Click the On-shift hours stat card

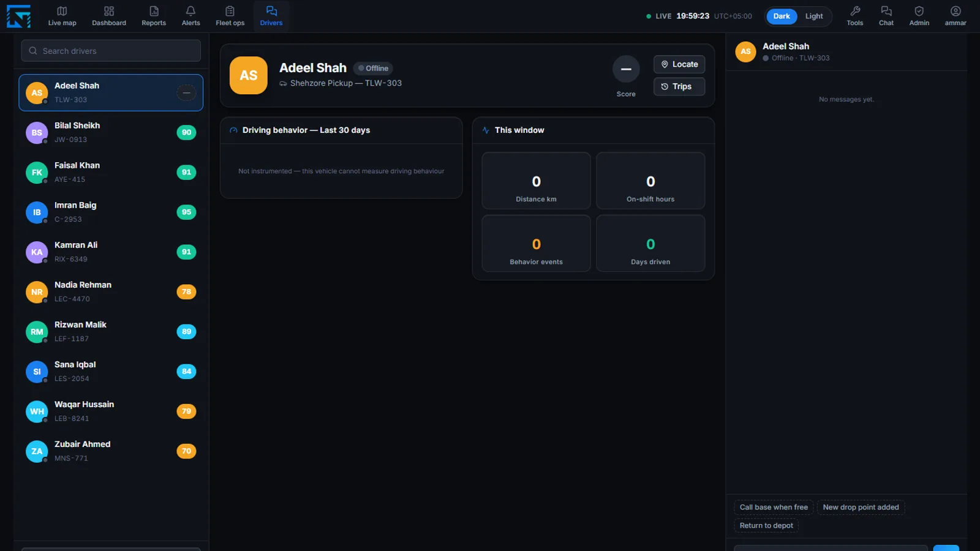(x=650, y=181)
